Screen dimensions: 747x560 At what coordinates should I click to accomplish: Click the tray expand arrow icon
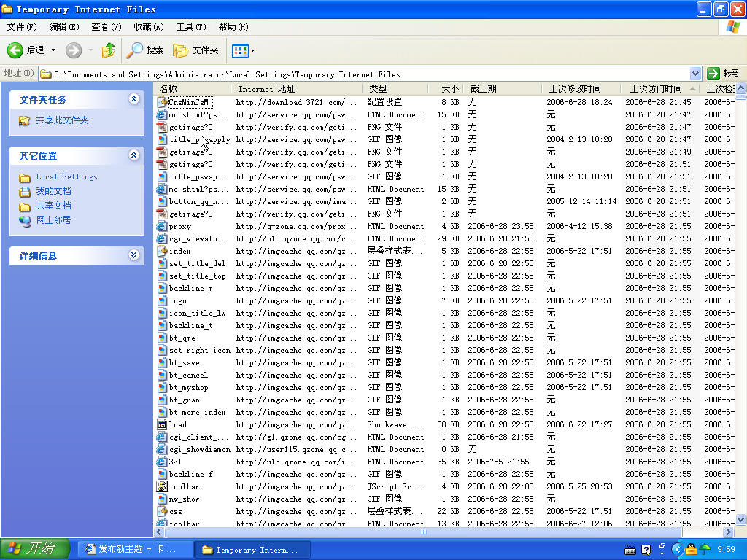pyautogui.click(x=677, y=550)
